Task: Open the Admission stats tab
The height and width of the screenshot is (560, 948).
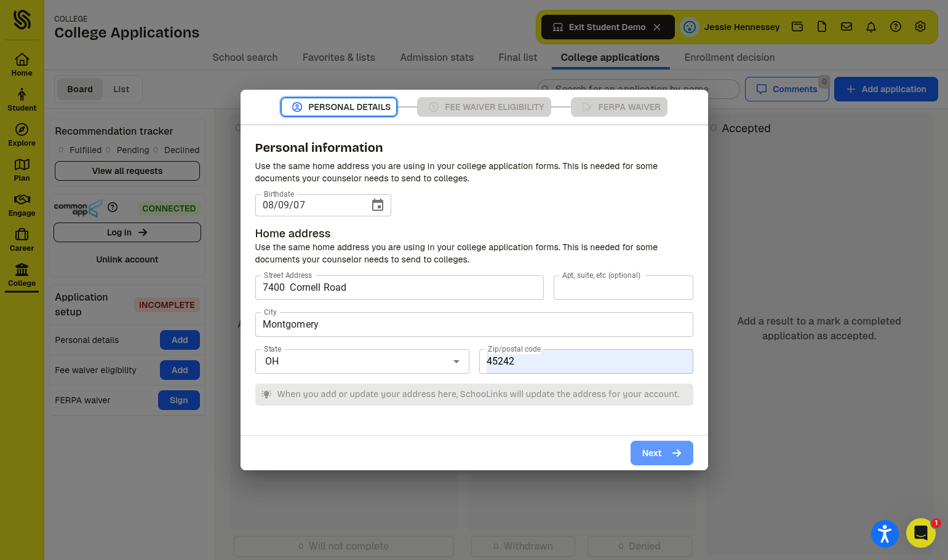Action: coord(437,57)
